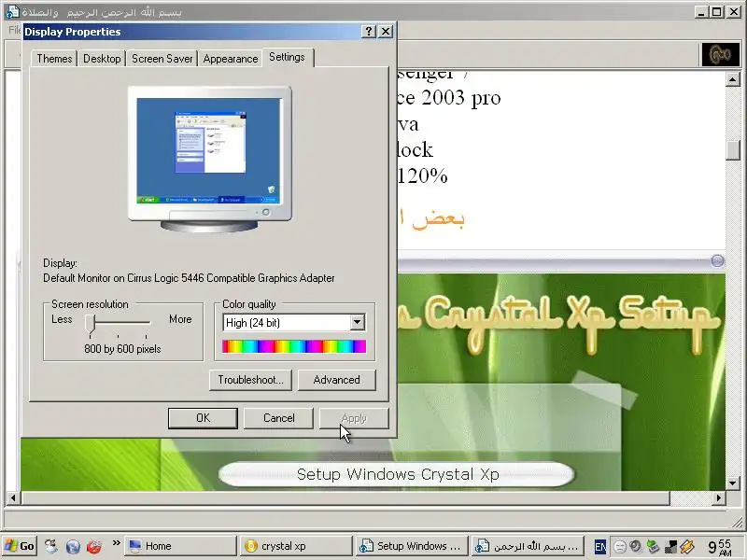Switch to the Desktop tab

tap(102, 59)
